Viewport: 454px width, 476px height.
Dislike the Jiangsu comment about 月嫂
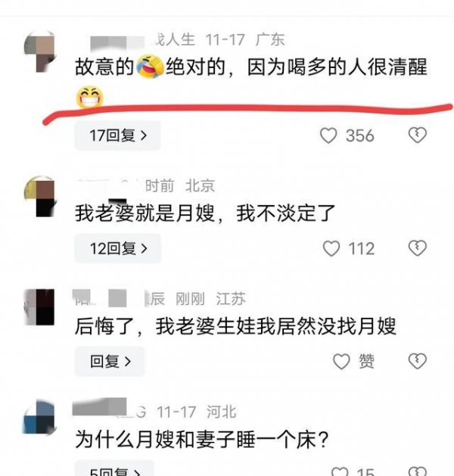pyautogui.click(x=418, y=361)
